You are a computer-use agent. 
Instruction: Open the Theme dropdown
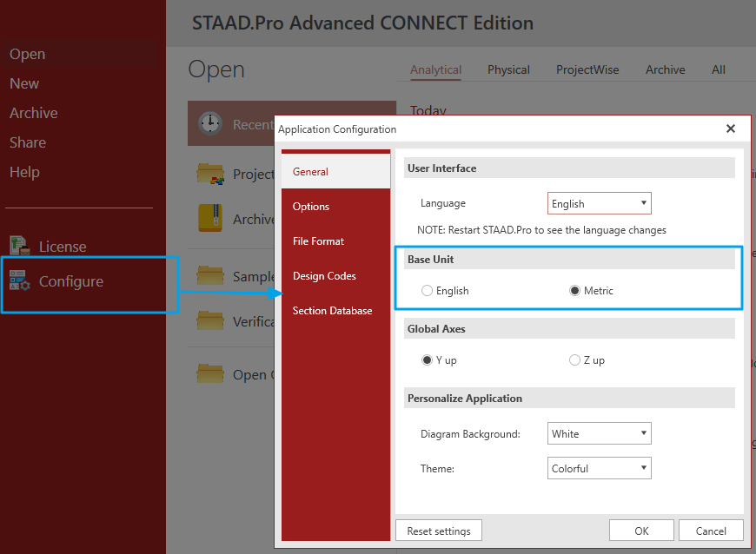600,468
